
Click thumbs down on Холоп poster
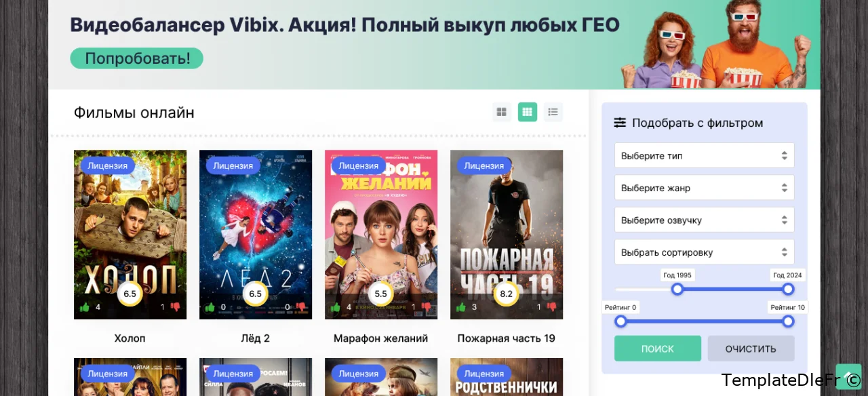point(176,307)
